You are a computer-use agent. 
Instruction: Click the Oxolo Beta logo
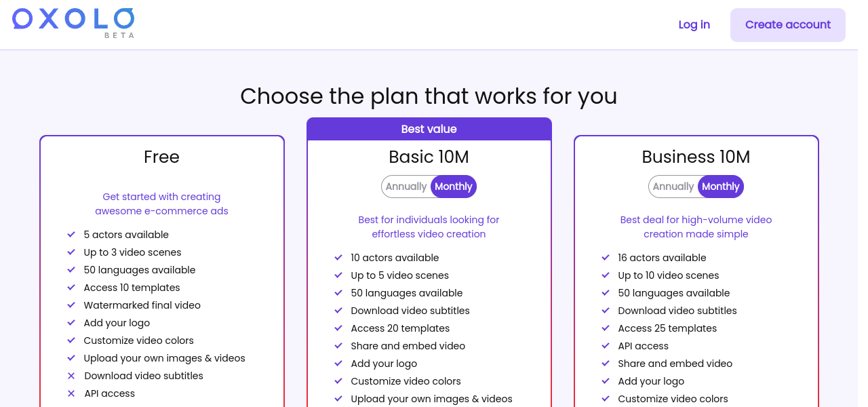73,22
